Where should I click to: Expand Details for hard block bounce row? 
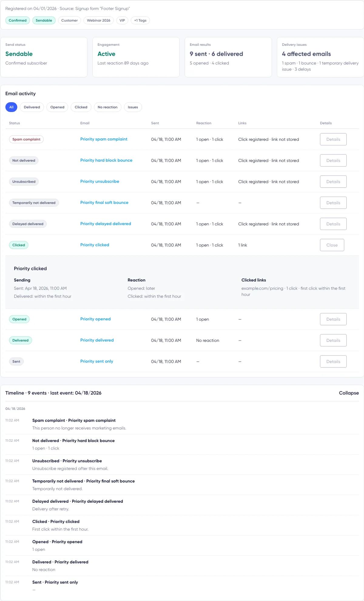click(x=333, y=160)
